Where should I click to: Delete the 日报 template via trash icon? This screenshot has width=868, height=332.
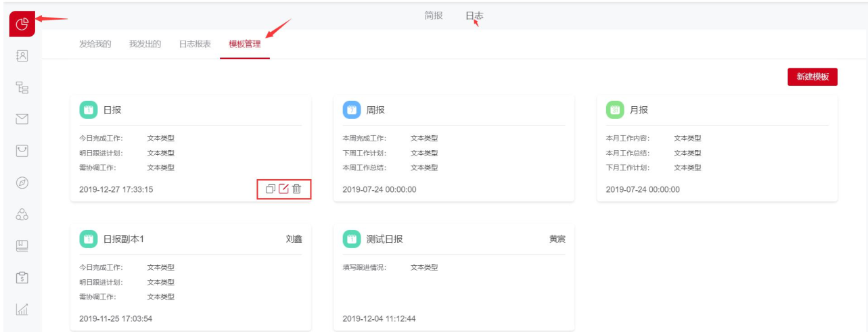[297, 189]
